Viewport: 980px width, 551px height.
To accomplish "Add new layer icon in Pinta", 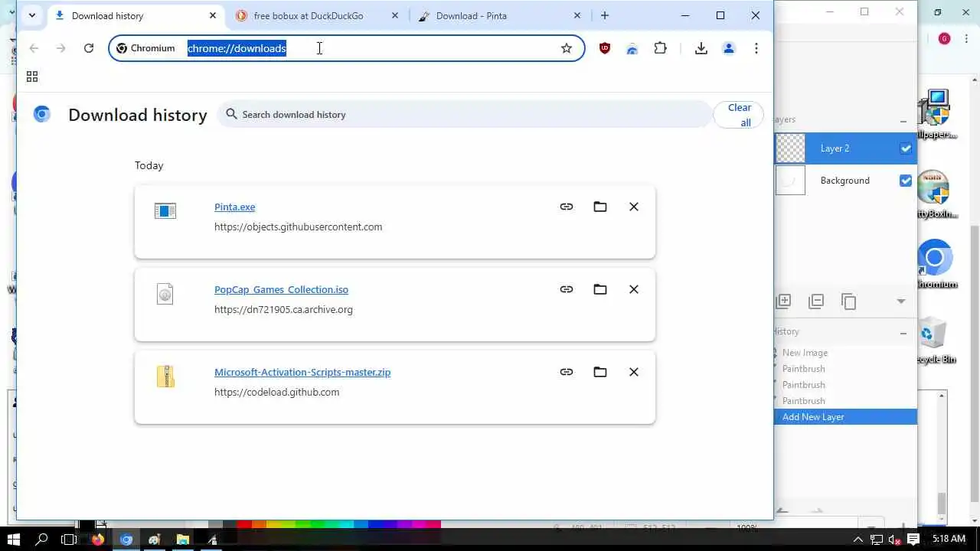I will 784,302.
